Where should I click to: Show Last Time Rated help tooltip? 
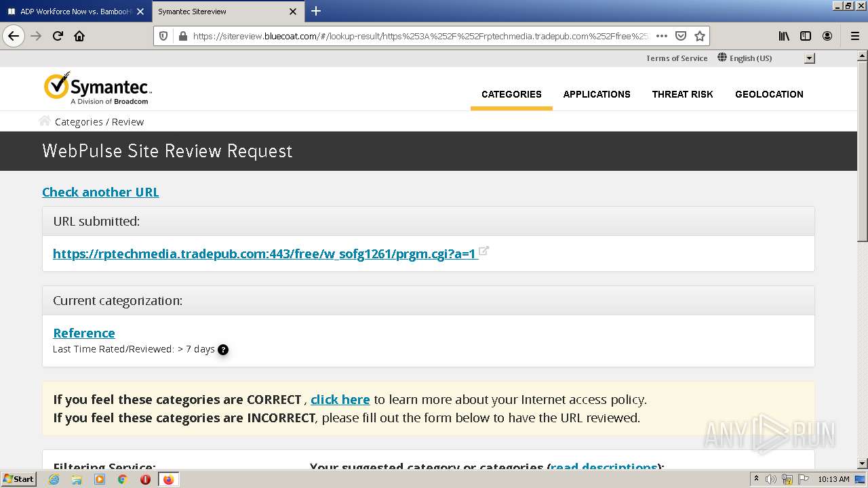pos(223,350)
